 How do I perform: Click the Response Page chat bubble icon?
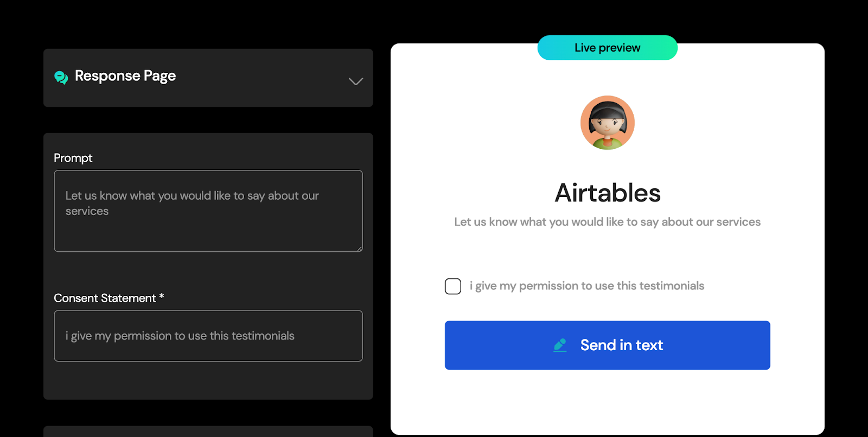(x=61, y=78)
